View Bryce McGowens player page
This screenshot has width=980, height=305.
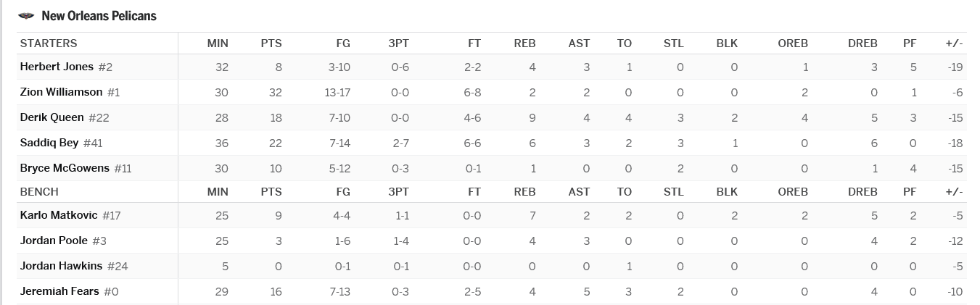point(65,168)
